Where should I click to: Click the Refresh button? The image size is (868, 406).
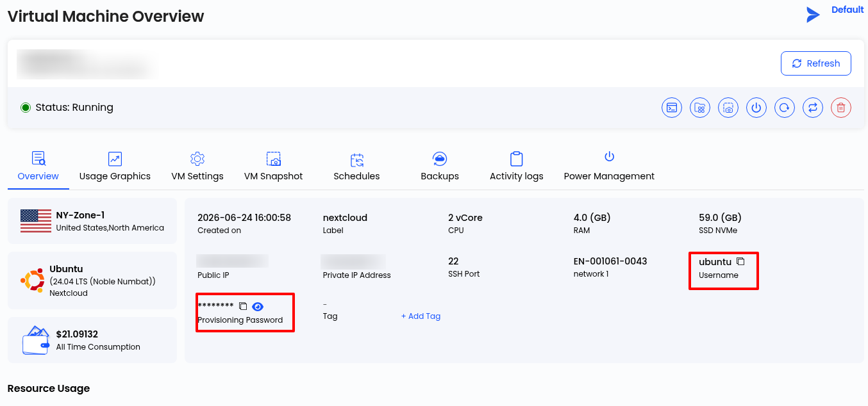click(816, 63)
